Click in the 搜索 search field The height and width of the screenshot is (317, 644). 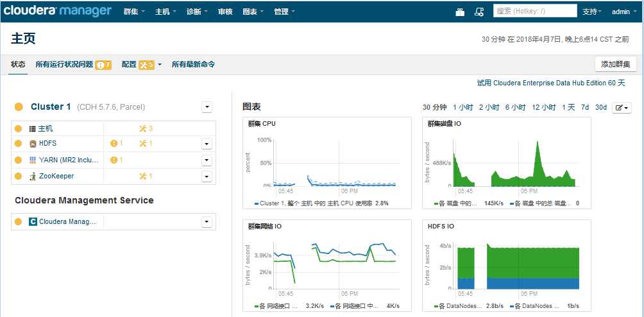535,11
